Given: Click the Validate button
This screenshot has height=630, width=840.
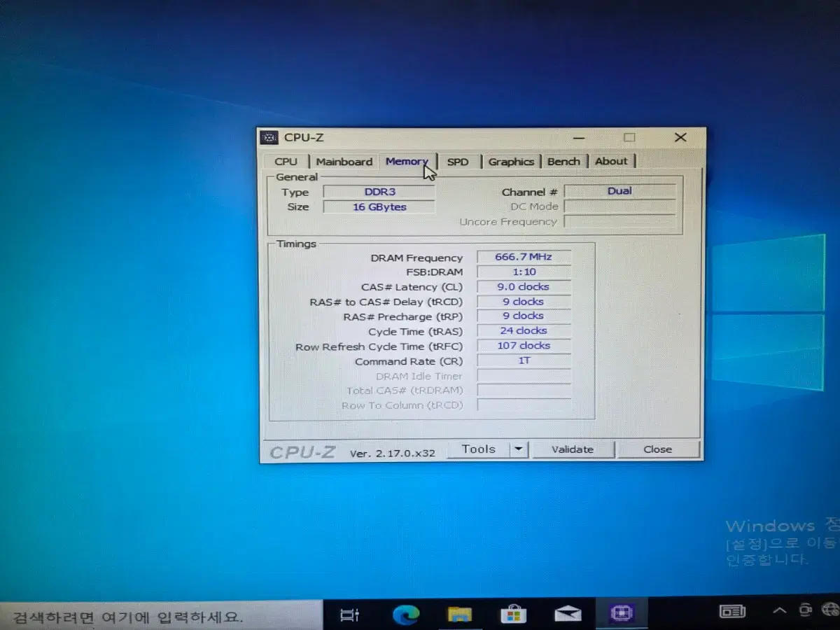Looking at the screenshot, I should coord(573,449).
